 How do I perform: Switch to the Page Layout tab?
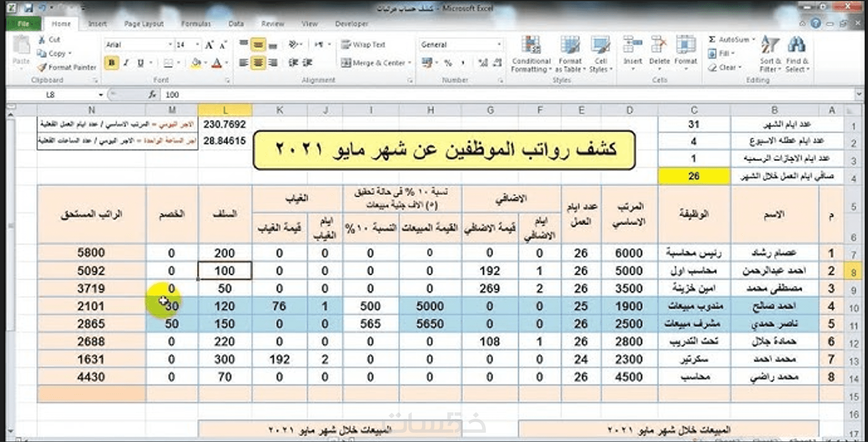[143, 24]
